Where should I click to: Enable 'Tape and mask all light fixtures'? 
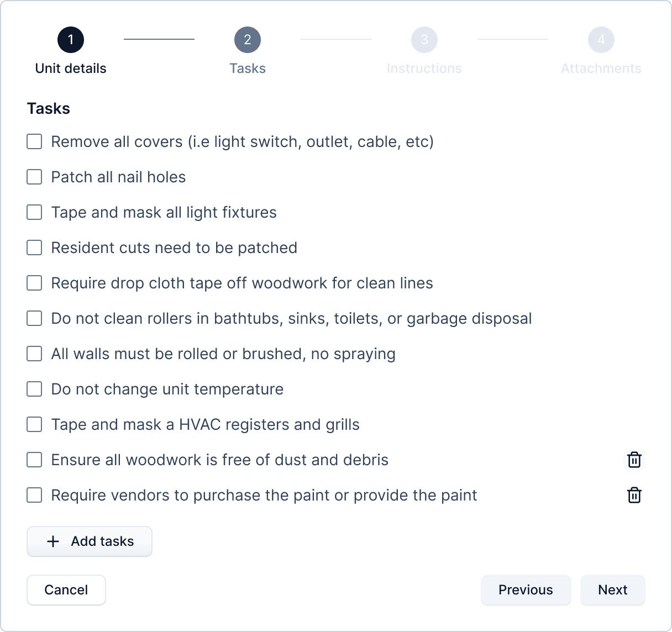coord(34,212)
